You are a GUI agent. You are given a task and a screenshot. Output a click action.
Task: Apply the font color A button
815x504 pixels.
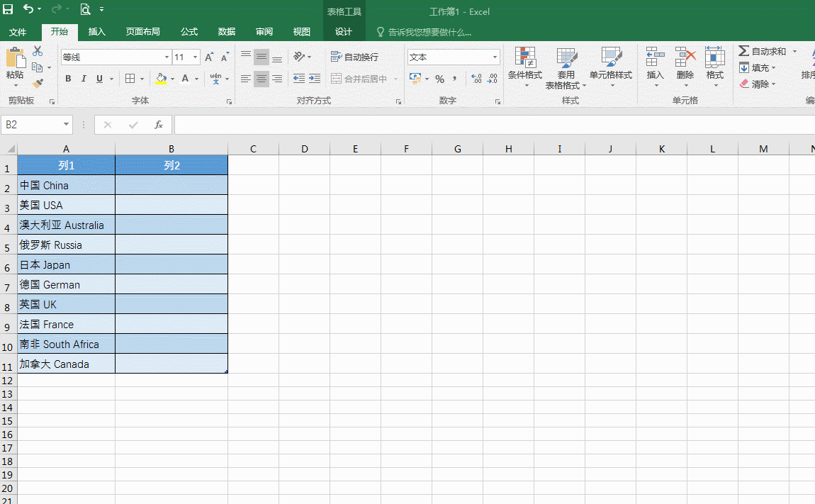point(185,79)
